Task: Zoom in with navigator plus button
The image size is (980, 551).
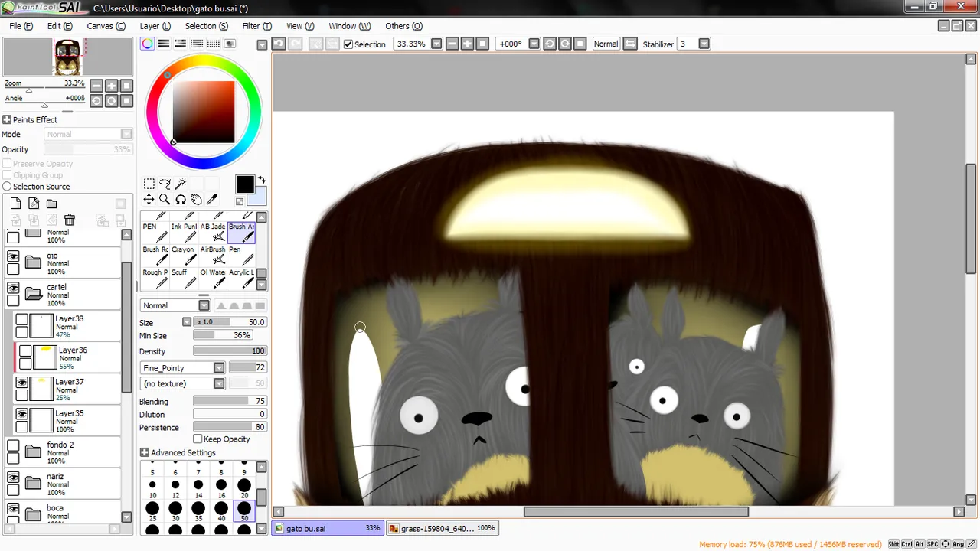Action: pyautogui.click(x=112, y=86)
